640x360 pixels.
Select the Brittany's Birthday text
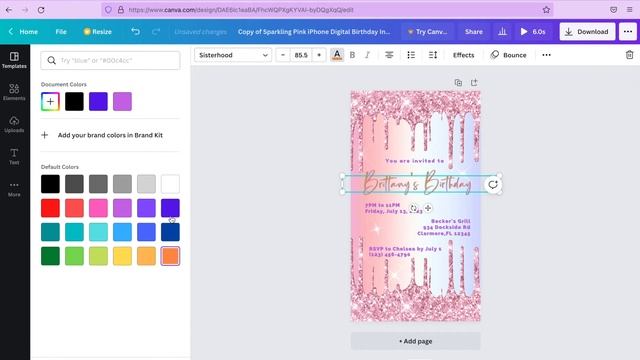coord(417,183)
